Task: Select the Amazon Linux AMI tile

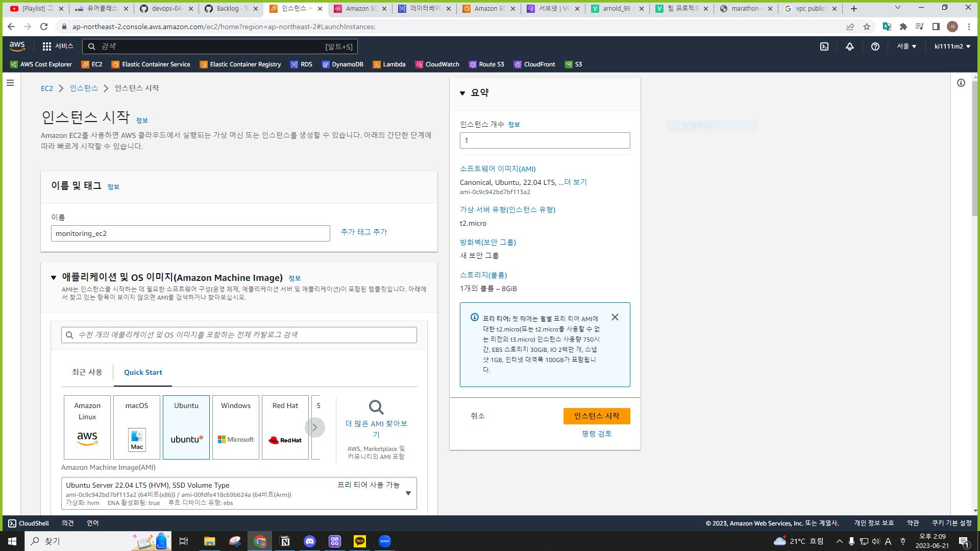Action: click(87, 427)
